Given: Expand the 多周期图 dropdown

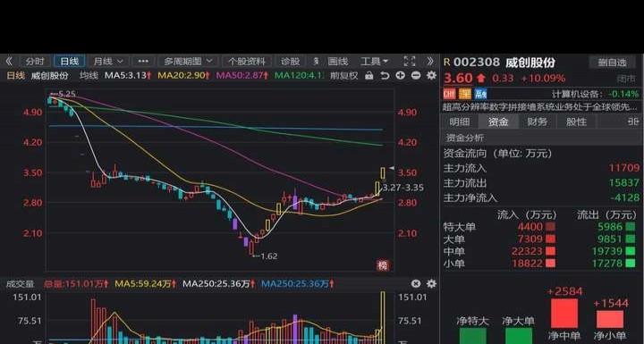Looking at the screenshot, I should [x=189, y=62].
